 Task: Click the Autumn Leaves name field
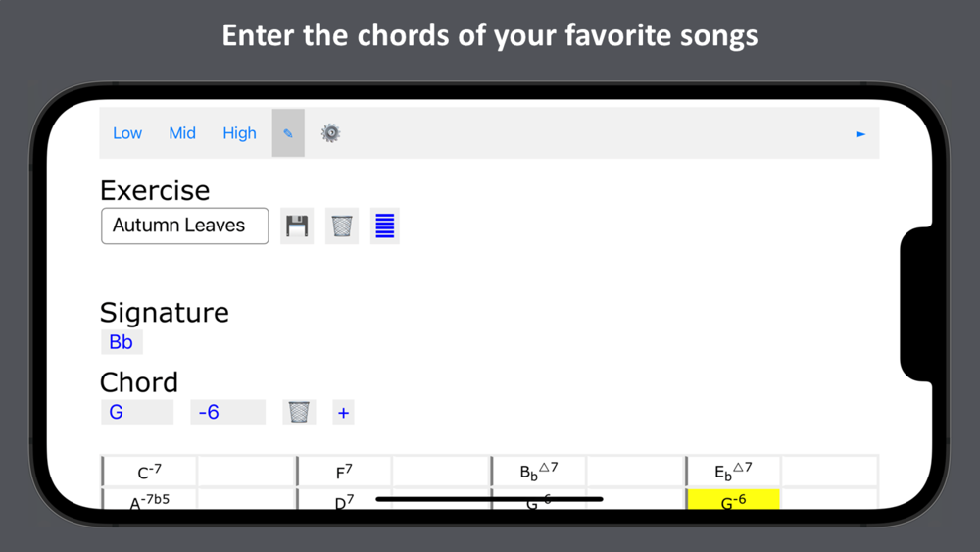[x=185, y=226]
